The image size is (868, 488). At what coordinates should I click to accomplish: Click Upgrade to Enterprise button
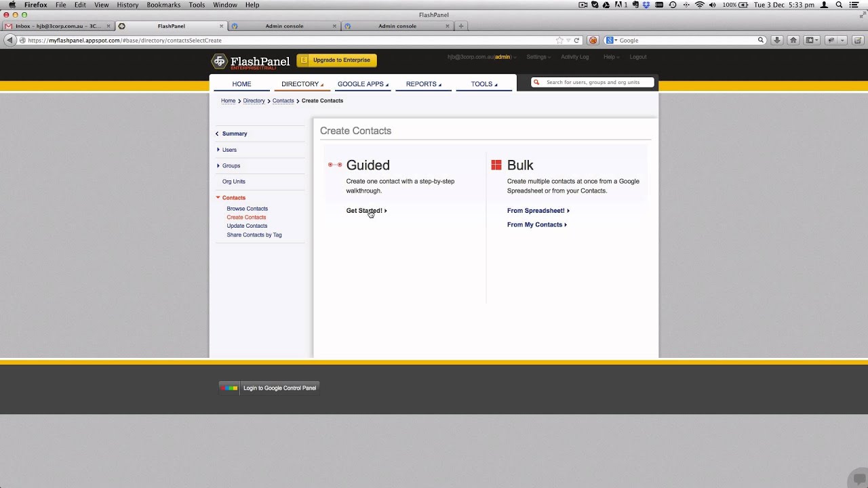tap(336, 60)
